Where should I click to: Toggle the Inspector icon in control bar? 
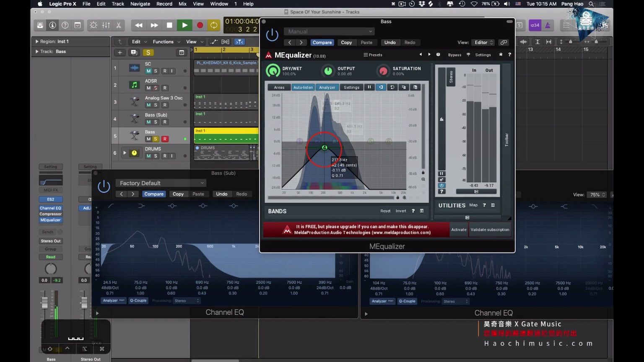(x=52, y=25)
